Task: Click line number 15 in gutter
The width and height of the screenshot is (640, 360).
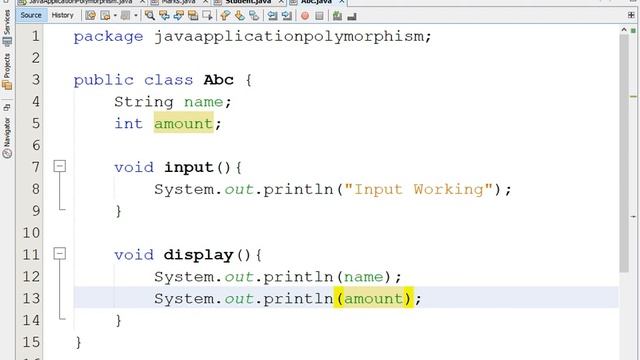Action: click(31, 342)
